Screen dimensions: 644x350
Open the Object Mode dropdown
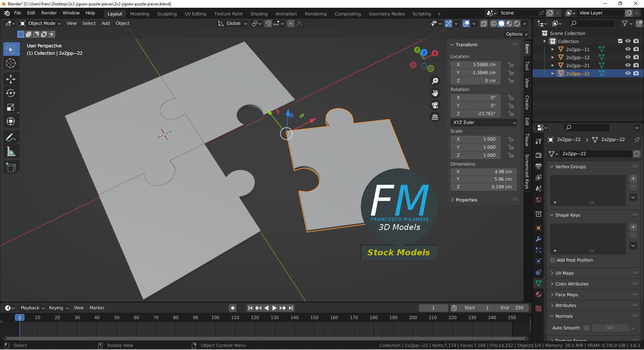[40, 24]
